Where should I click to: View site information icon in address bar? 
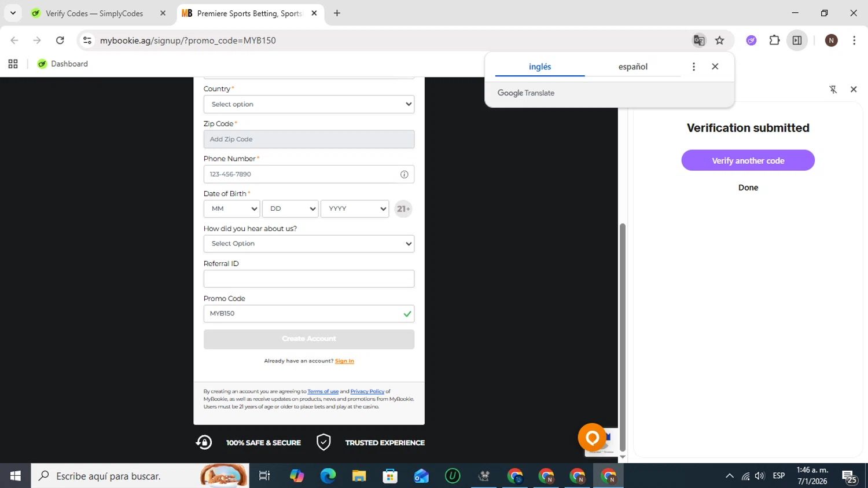[x=87, y=41]
